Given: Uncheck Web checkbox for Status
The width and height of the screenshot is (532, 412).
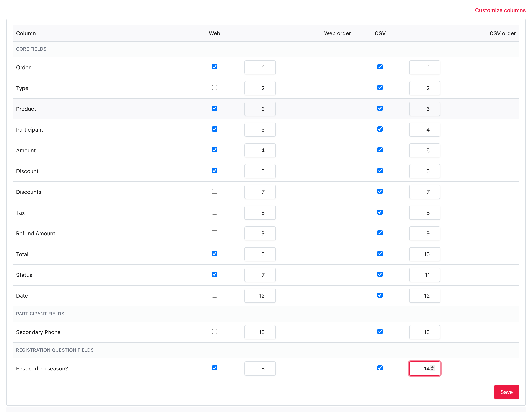Looking at the screenshot, I should pyautogui.click(x=214, y=274).
